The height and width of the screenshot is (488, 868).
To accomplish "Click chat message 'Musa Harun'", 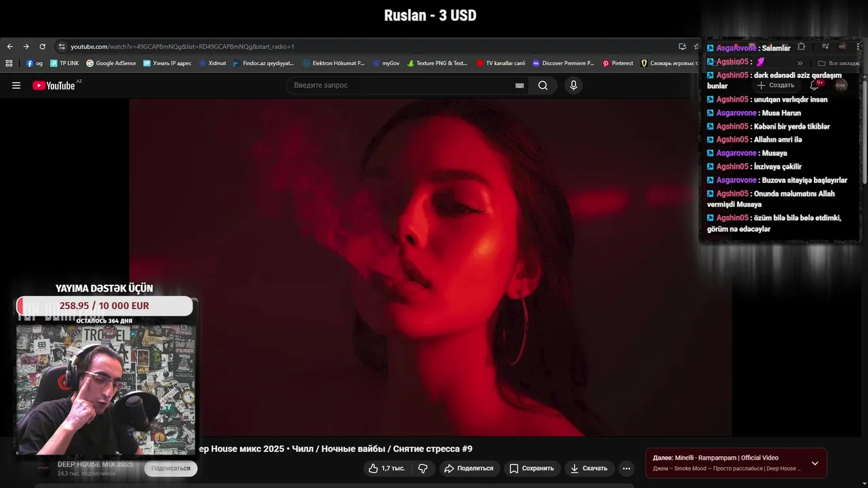I will [x=781, y=113].
